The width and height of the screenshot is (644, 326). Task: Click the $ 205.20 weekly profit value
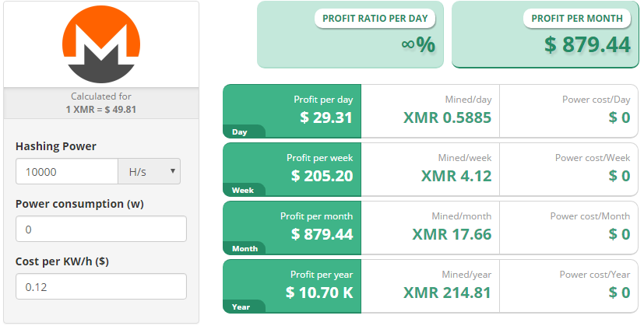coord(322,176)
